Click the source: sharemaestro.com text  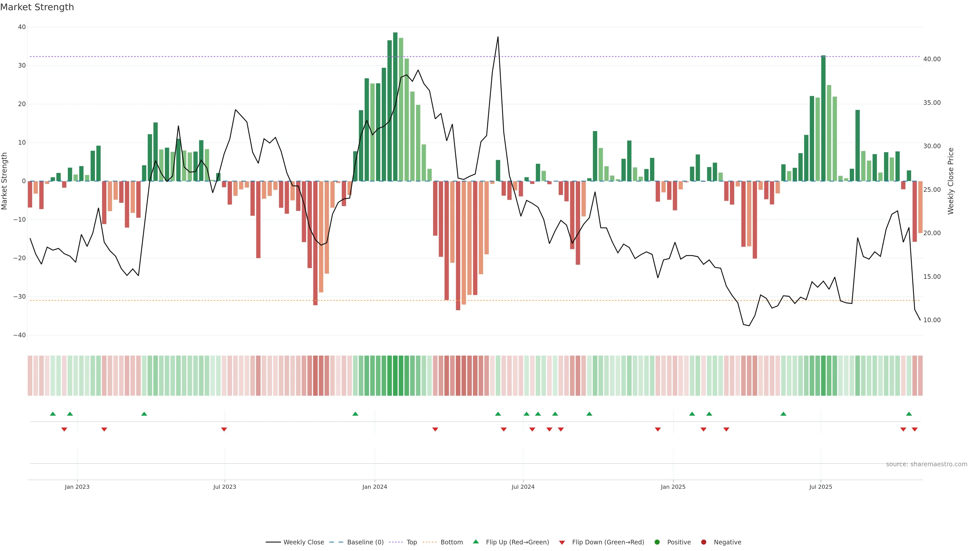926,464
